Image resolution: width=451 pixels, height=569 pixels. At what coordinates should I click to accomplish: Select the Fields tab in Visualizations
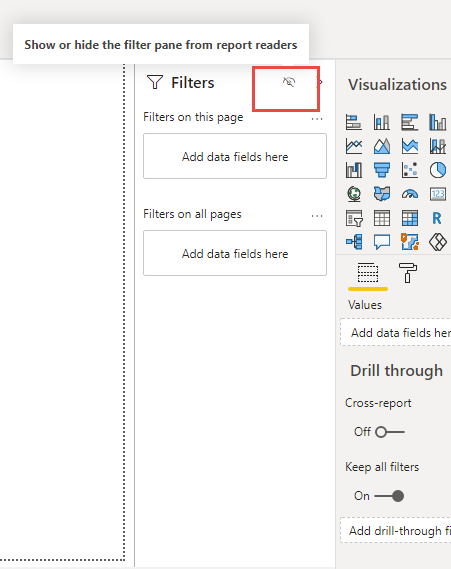(x=368, y=273)
